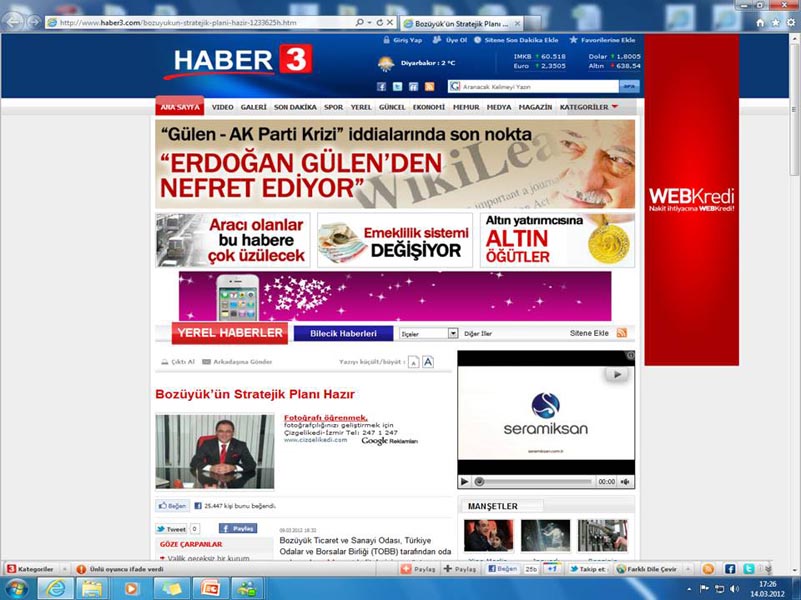
Task: Open PowerPoint in the taskbar
Action: coord(210,589)
